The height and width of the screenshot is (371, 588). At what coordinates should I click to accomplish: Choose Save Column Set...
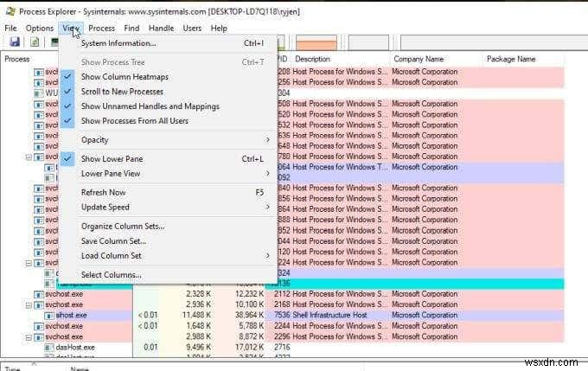pos(168,241)
